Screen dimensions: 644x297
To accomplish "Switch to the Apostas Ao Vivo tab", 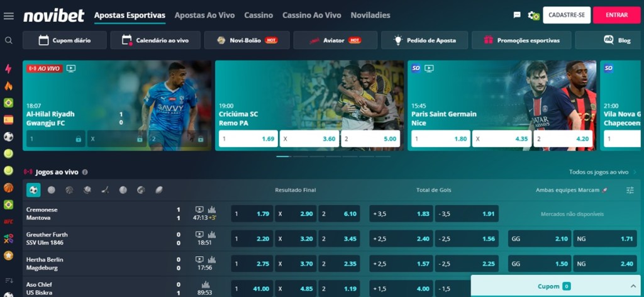I will coord(204,15).
